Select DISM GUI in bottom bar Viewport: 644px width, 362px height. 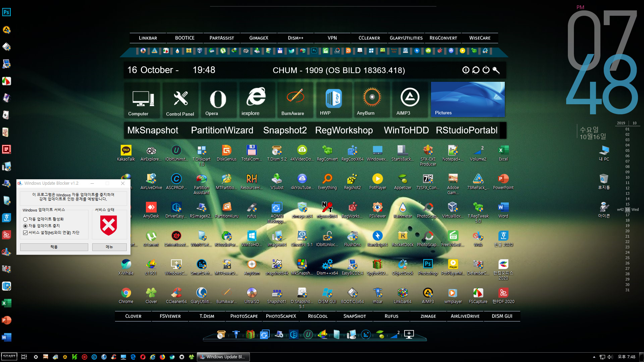tap(502, 316)
